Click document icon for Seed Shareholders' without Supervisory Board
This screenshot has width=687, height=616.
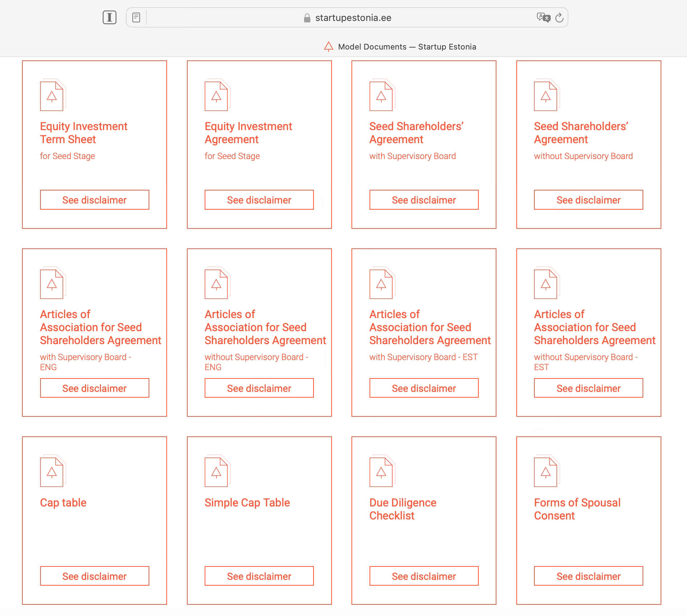click(x=547, y=95)
